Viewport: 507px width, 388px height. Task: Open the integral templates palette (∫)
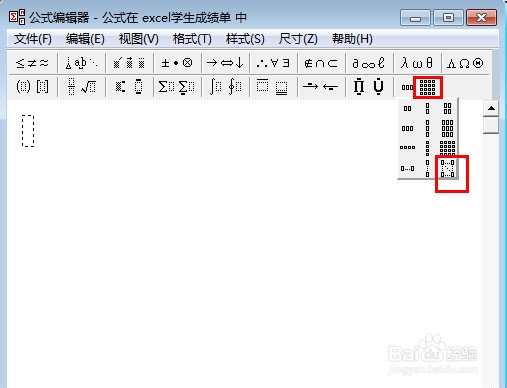point(225,87)
